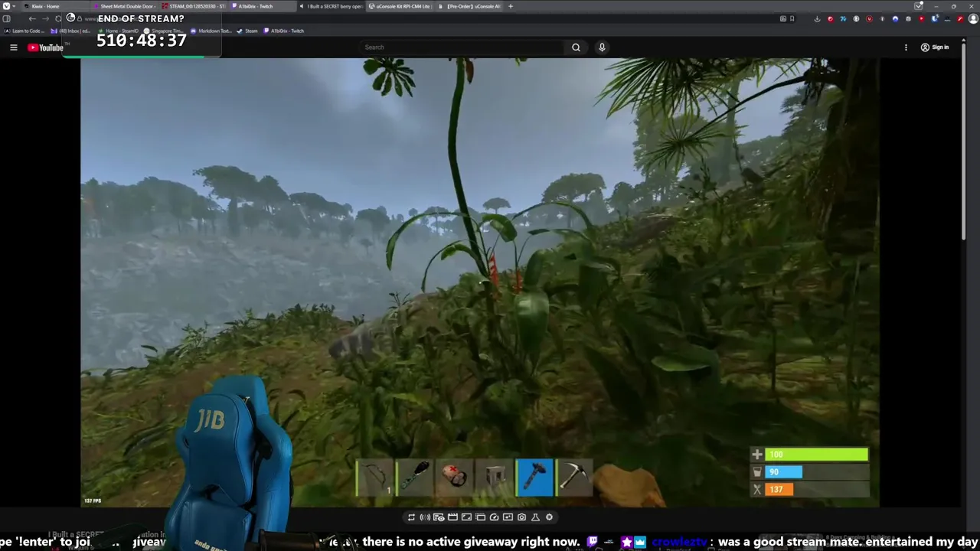Select the bandage item with red cross
The height and width of the screenshot is (551, 980).
455,478
